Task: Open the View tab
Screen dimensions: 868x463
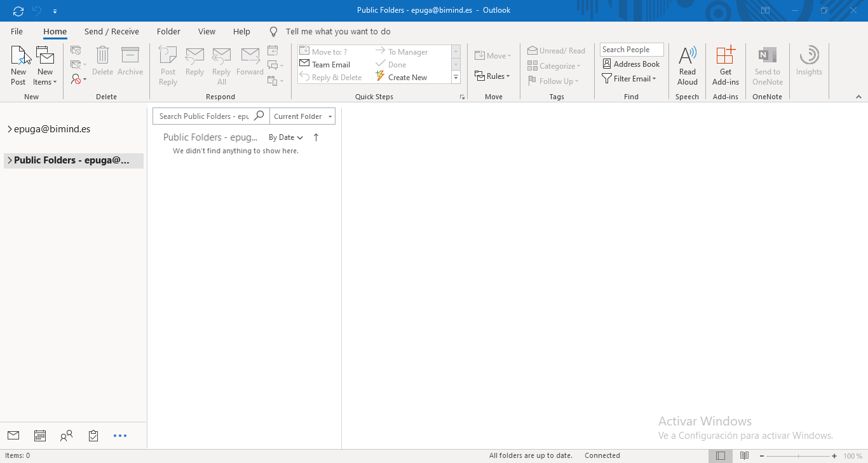Action: click(207, 31)
